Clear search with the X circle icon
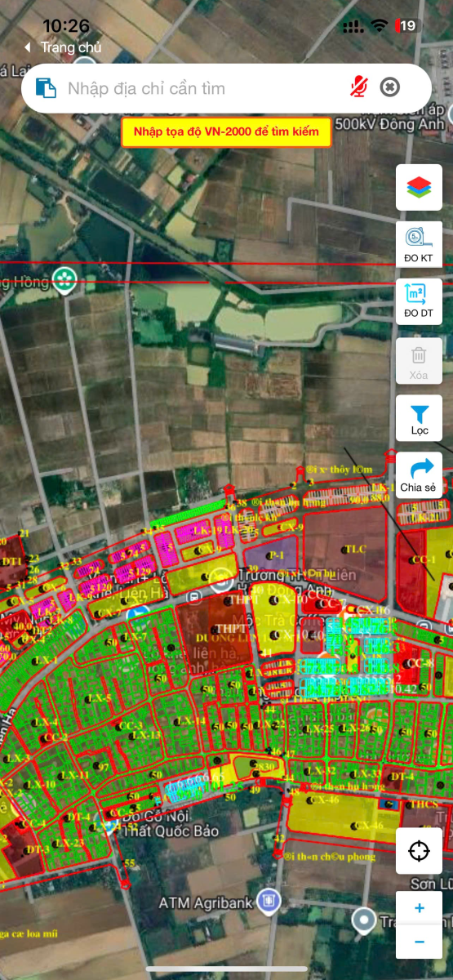 coord(390,87)
